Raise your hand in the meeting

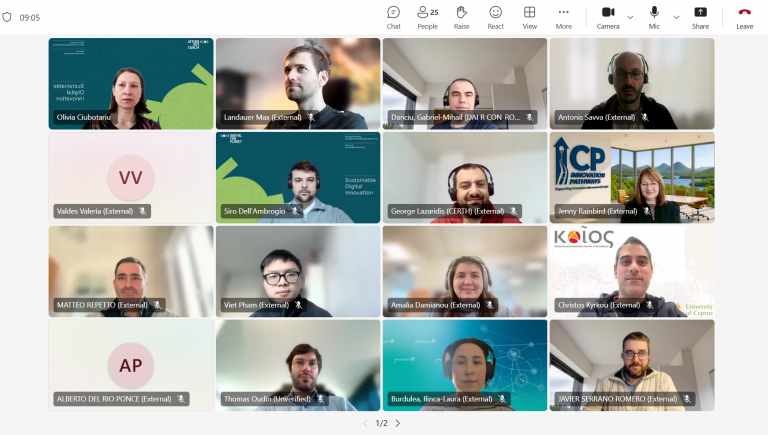point(461,16)
